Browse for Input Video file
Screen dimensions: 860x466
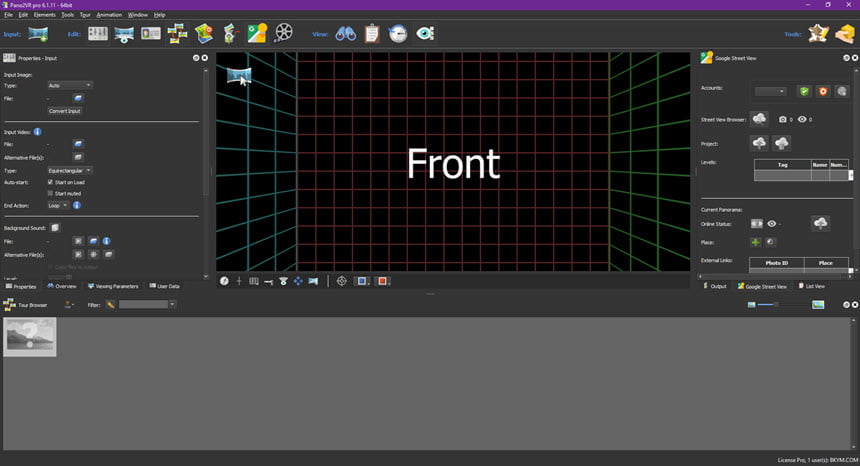click(x=78, y=144)
